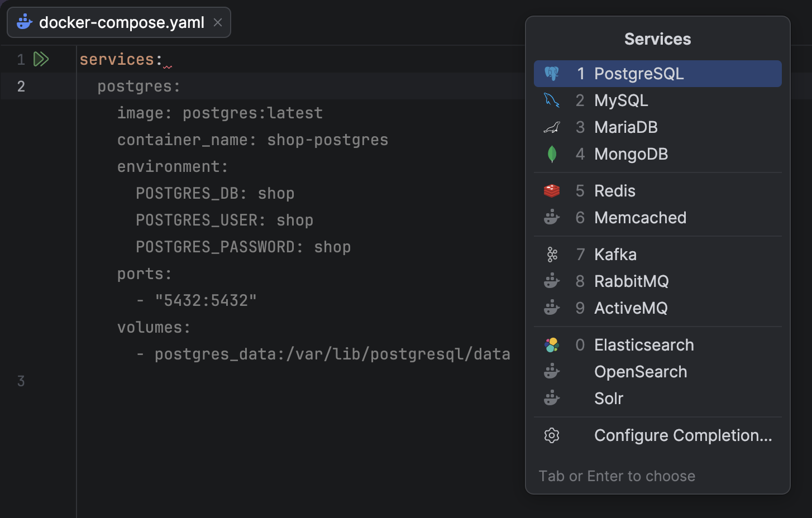This screenshot has width=812, height=518.
Task: Click the Docker icon beside Solr
Action: [x=552, y=399]
